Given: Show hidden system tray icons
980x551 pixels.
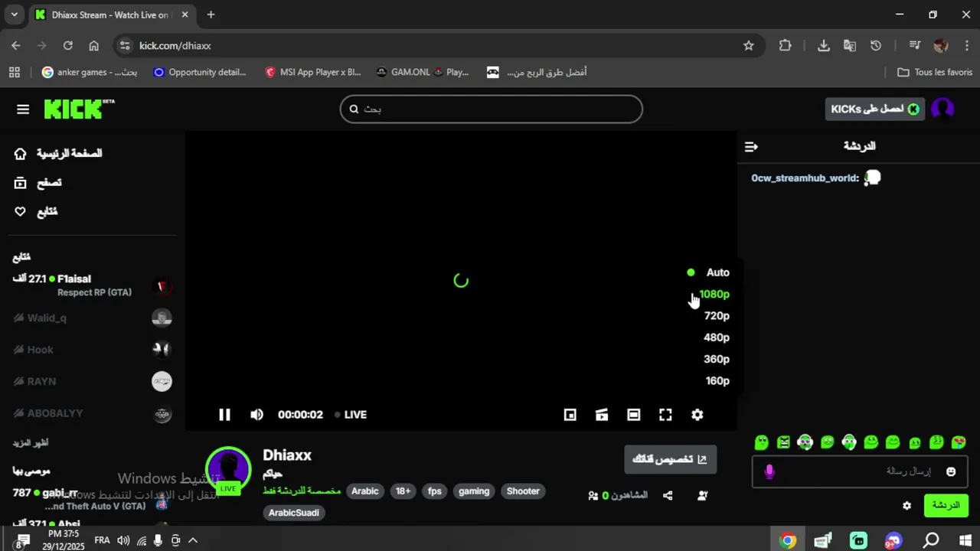Looking at the screenshot, I should pos(193,540).
